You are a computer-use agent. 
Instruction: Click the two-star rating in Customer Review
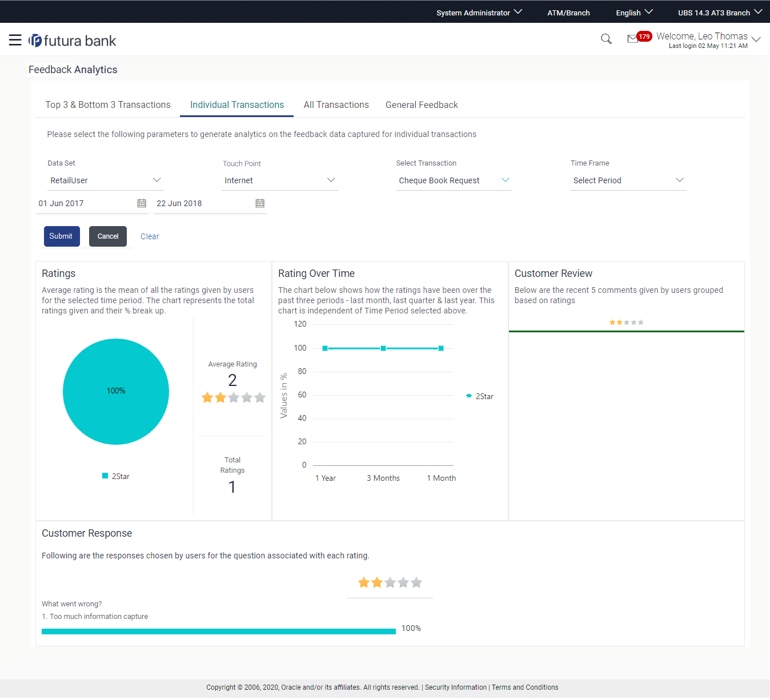pos(627,323)
